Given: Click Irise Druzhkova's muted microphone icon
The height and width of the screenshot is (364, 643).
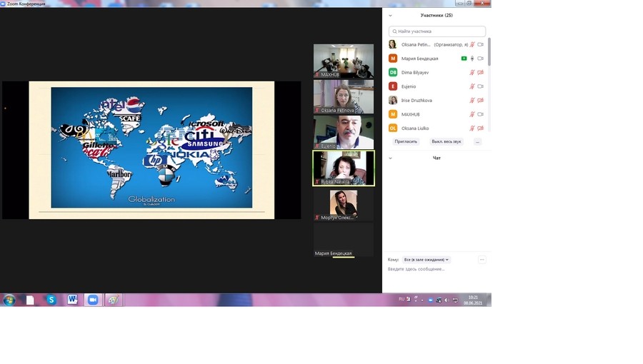Looking at the screenshot, I should [472, 101].
